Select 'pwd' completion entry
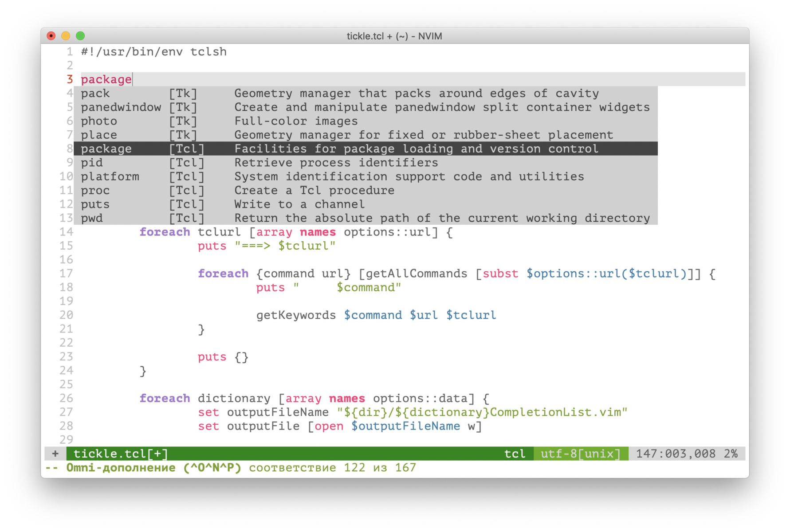 tap(366, 218)
